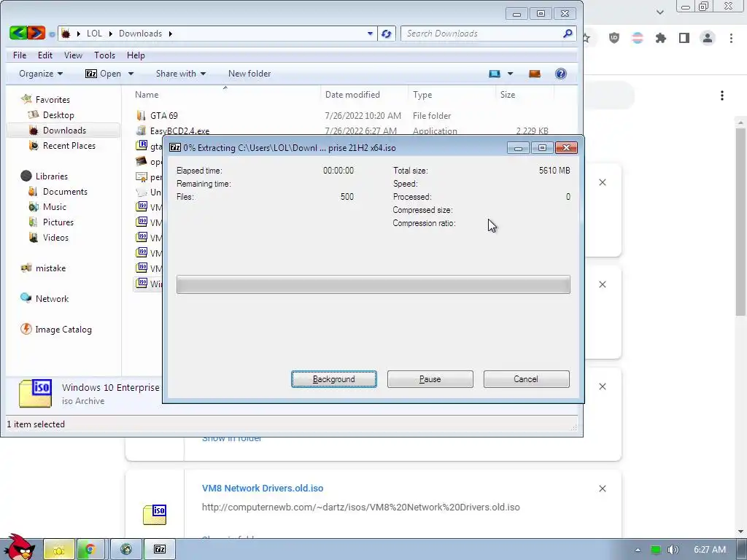This screenshot has height=560, width=747.
Task: Click the iso icon beside VM8 Network Drivers
Action: pos(155,515)
